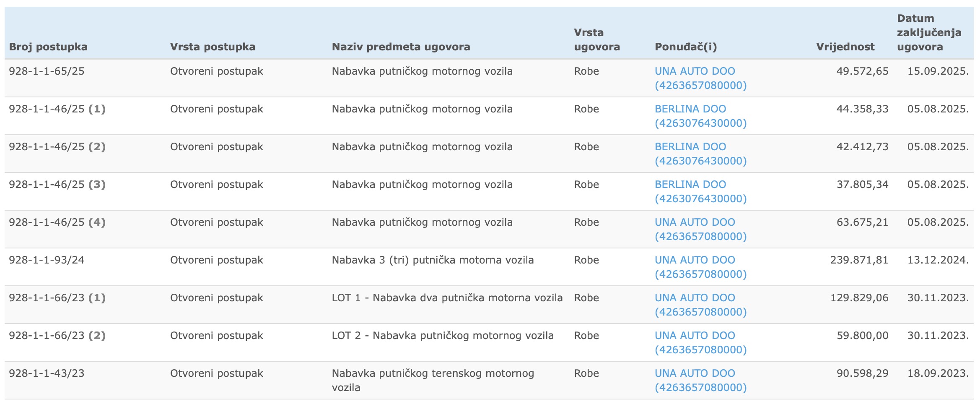
Task: Click the Naziv predmeta ugovora column header
Action: [x=401, y=47]
